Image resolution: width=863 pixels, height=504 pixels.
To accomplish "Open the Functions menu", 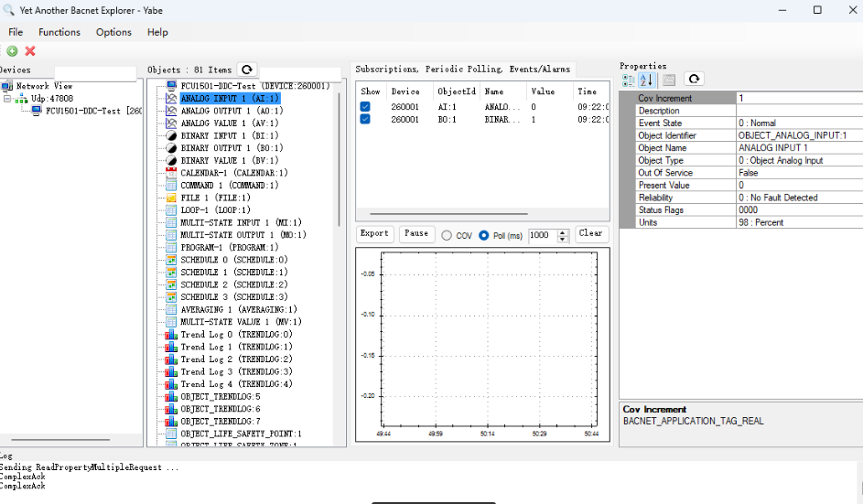I will pos(59,32).
